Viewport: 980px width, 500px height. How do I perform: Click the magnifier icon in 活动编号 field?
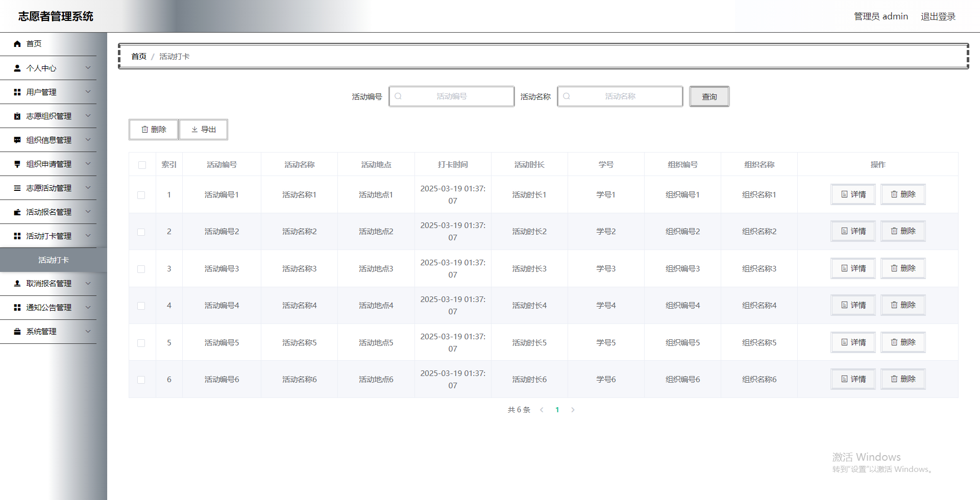coord(398,96)
